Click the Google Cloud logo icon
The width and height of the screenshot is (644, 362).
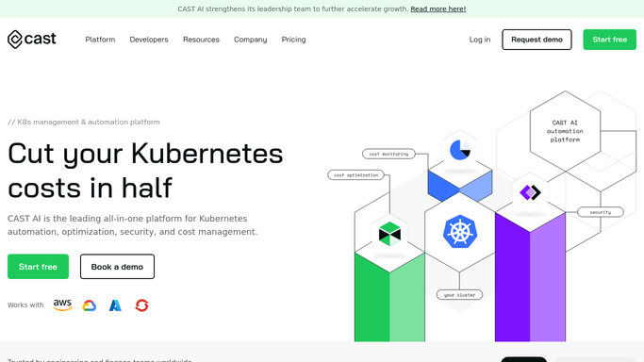click(x=90, y=305)
